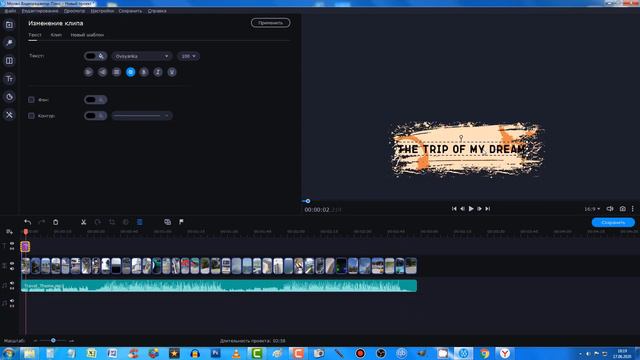
Task: Apply underline formatting to the title text
Action: [x=172, y=72]
